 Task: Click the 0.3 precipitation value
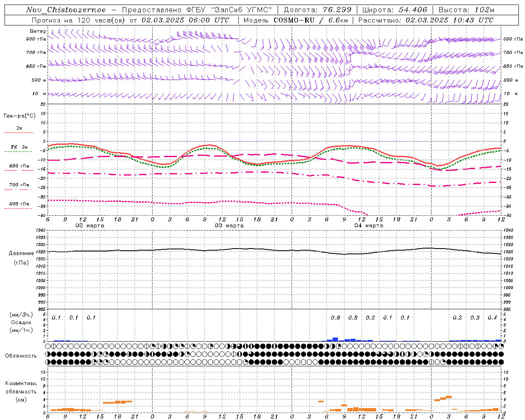pyautogui.click(x=475, y=318)
